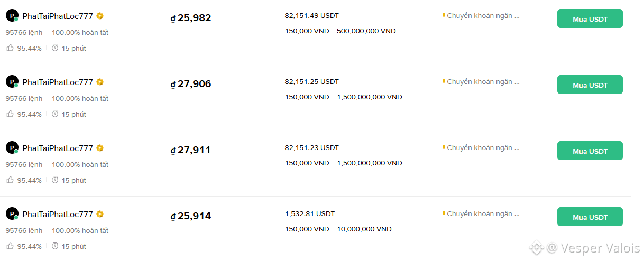Image resolution: width=644 pixels, height=261 pixels.
Task: Open the PhatTaiPhatLoc777 profile in the ₫25,914 row
Action: click(x=58, y=214)
